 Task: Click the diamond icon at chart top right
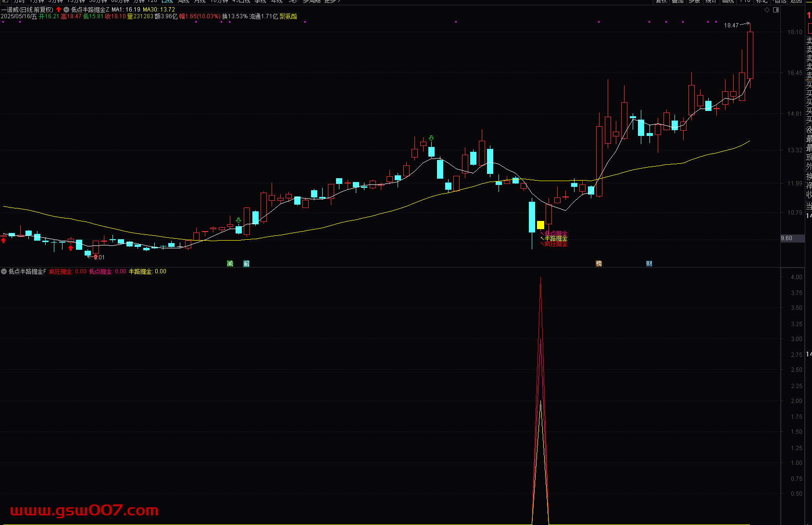click(x=767, y=10)
